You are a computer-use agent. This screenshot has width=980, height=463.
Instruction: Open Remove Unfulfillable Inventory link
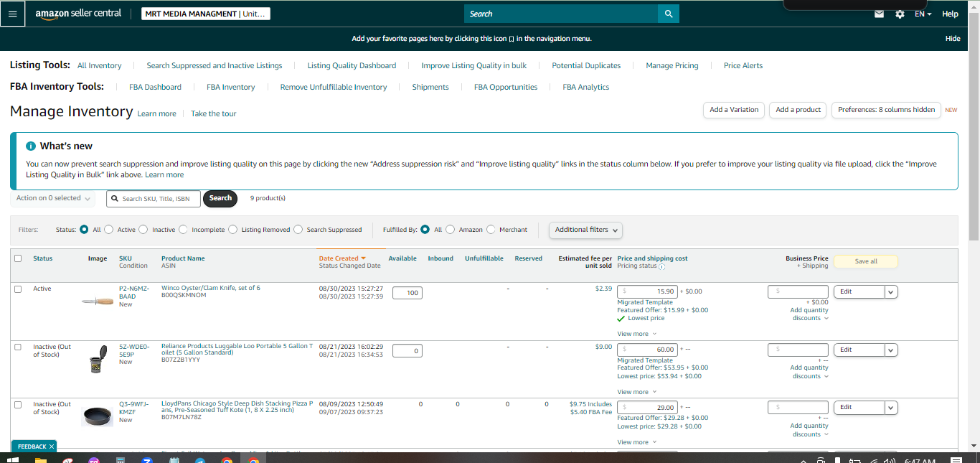point(334,87)
